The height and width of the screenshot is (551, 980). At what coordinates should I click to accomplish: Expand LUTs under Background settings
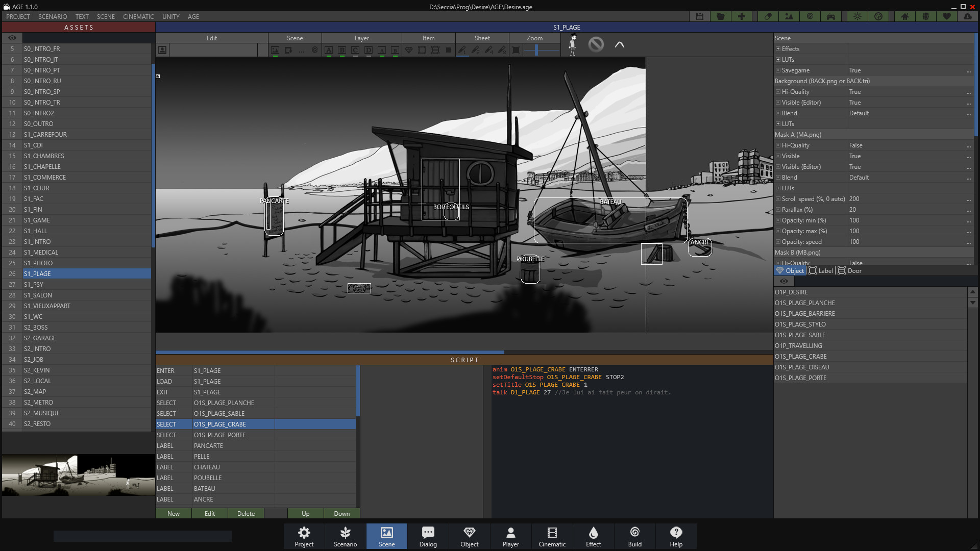pos(778,123)
